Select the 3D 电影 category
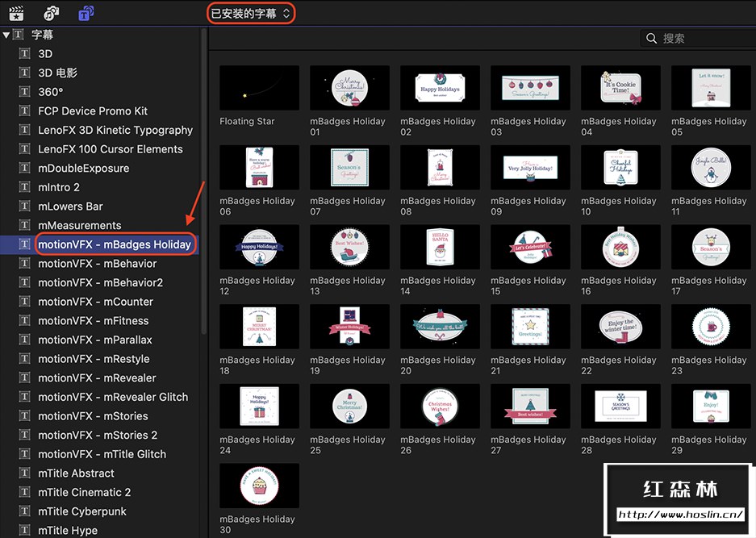 [x=58, y=73]
